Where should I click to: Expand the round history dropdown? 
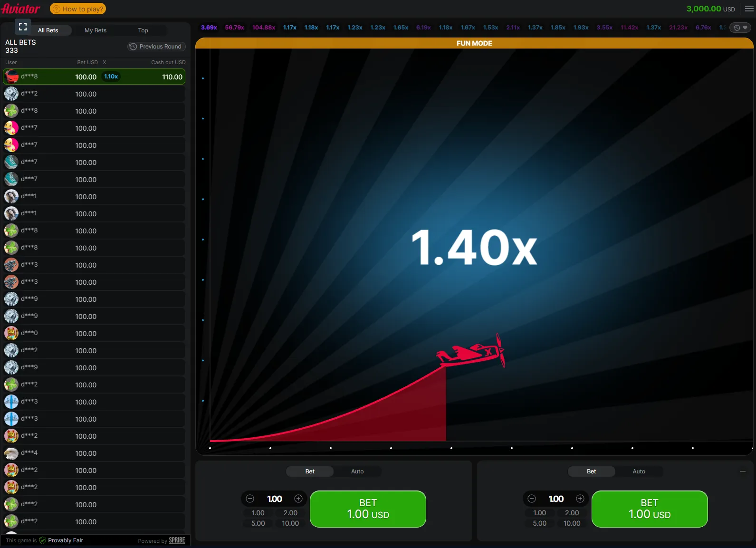coord(740,28)
